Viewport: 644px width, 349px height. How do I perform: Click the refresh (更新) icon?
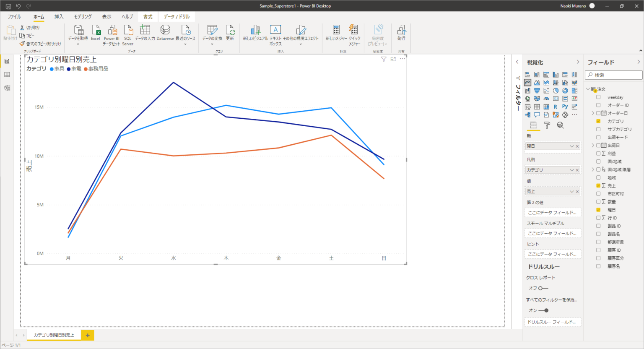coord(230,33)
